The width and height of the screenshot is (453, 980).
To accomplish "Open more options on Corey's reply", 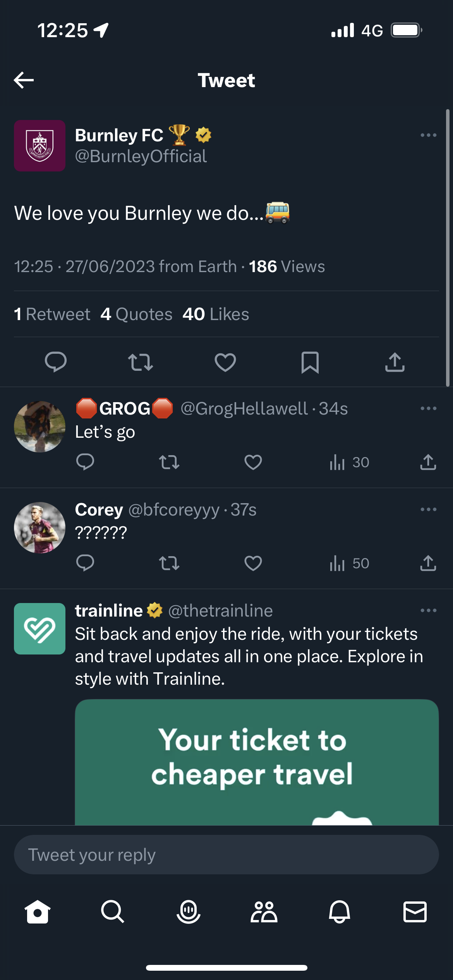I will coord(428,509).
